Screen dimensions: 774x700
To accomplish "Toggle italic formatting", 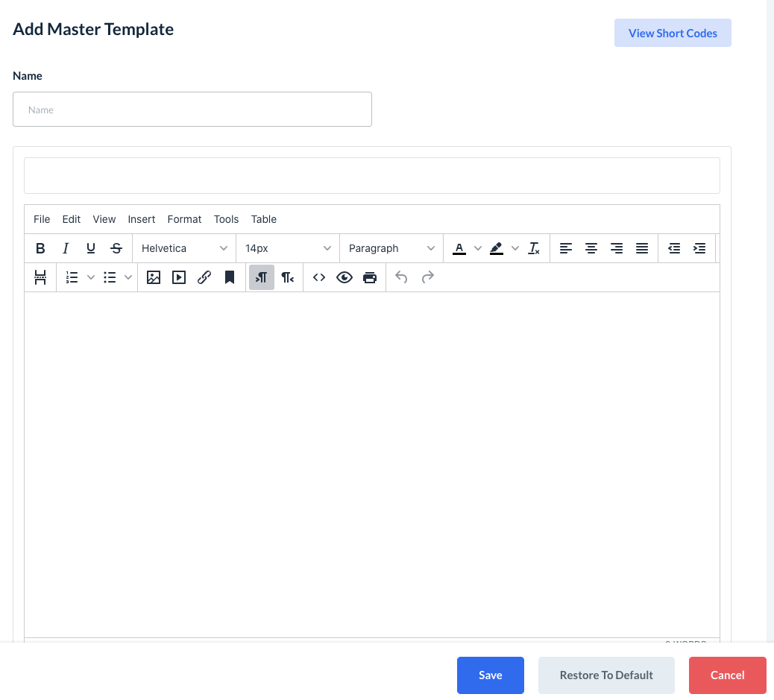I will coord(66,248).
